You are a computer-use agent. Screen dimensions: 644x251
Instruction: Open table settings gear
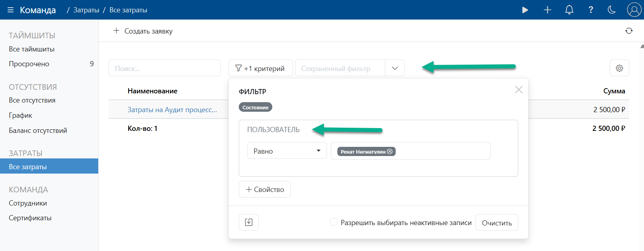pos(619,68)
